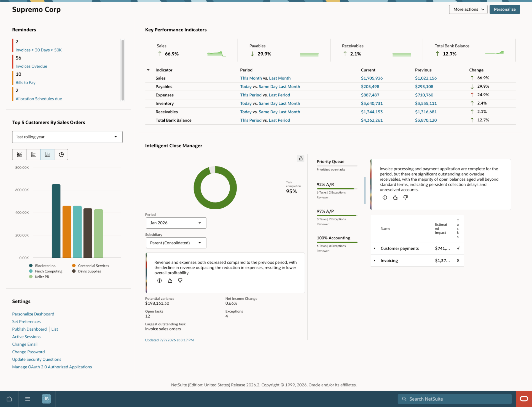The height and width of the screenshot is (407, 532).
Task: Open the last rolling year dropdown
Action: tap(67, 137)
